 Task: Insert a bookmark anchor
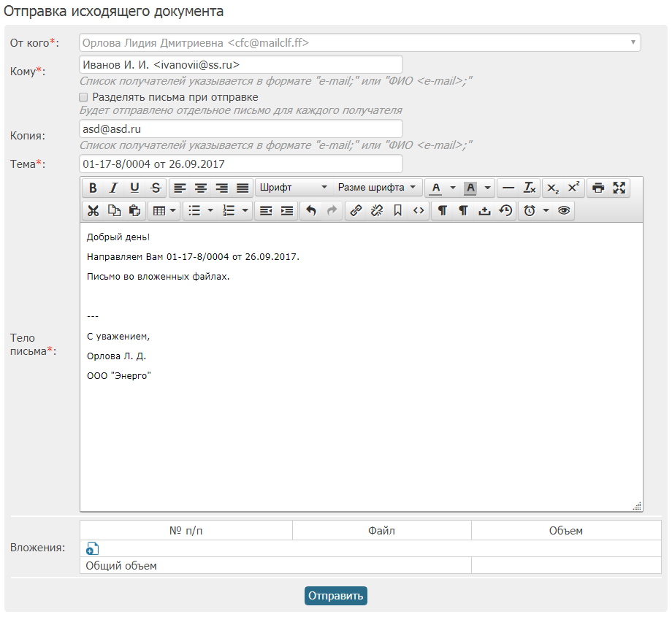click(x=397, y=210)
